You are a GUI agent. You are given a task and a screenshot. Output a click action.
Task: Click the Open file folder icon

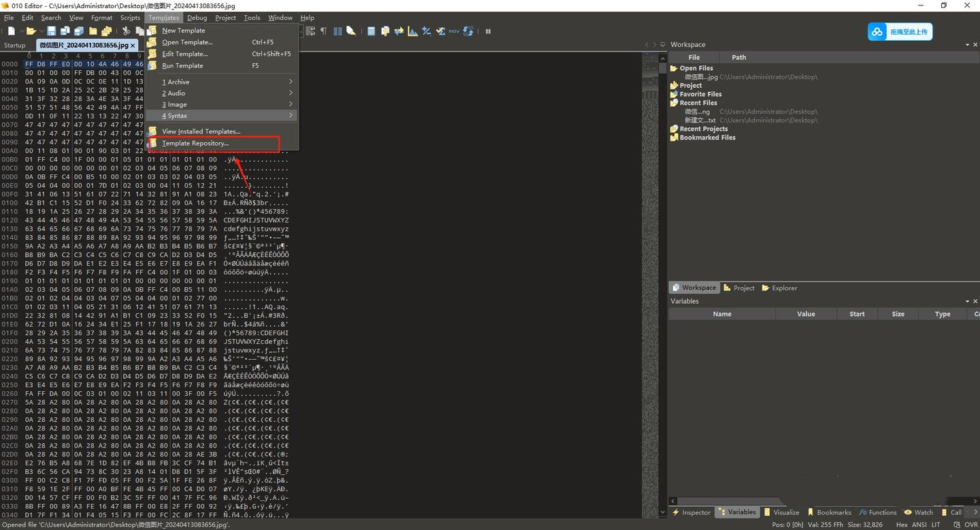tap(31, 31)
